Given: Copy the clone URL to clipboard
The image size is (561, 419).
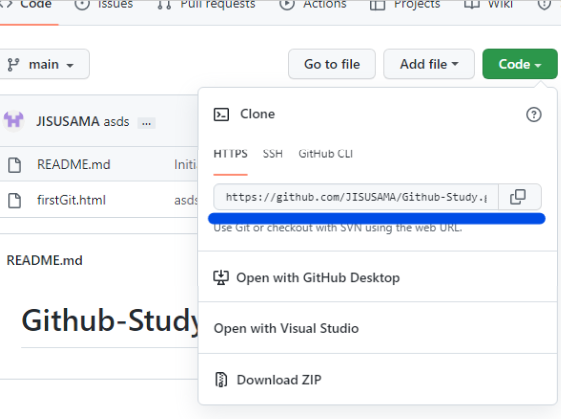Looking at the screenshot, I should tap(518, 197).
